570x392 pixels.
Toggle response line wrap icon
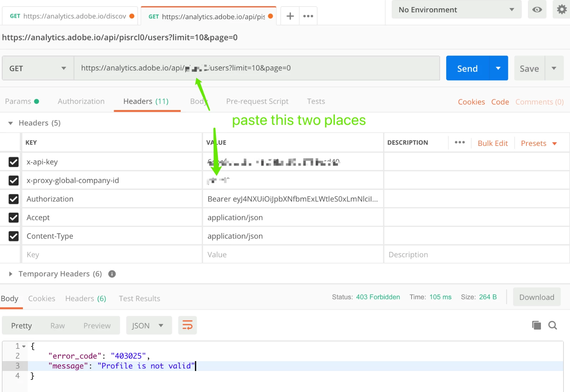point(187,325)
